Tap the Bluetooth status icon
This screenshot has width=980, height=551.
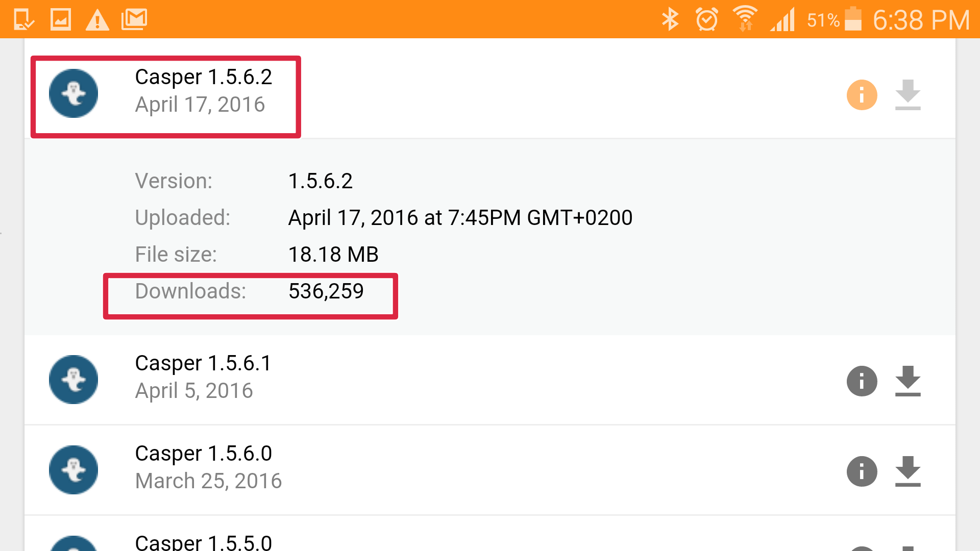click(x=670, y=20)
